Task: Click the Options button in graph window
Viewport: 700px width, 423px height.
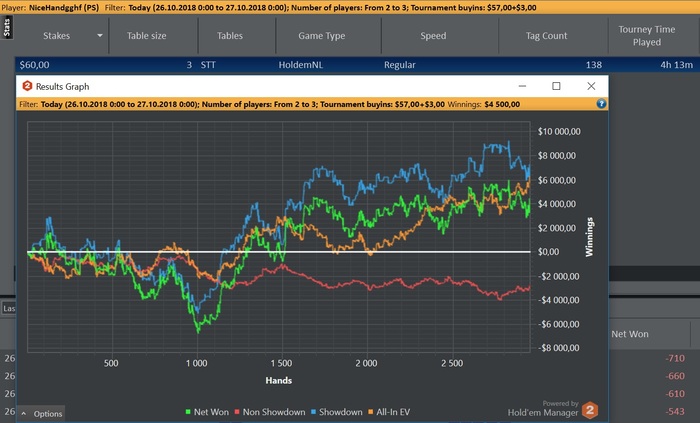Action: click(42, 414)
